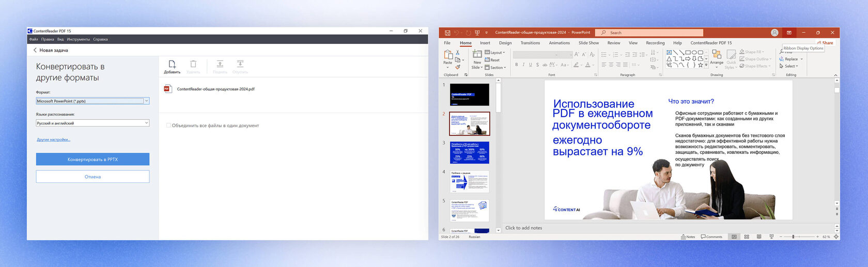Toggle Bold in PowerPoint font group

(x=516, y=65)
